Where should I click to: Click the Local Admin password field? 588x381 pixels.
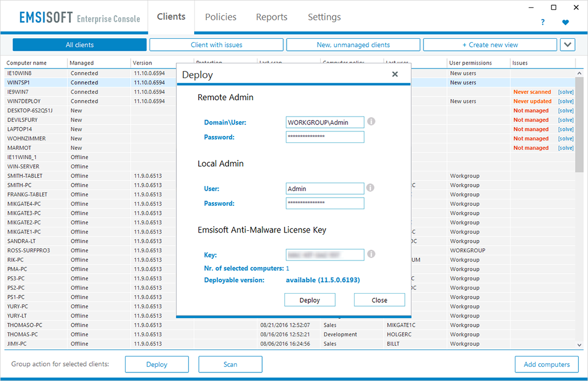(x=325, y=203)
